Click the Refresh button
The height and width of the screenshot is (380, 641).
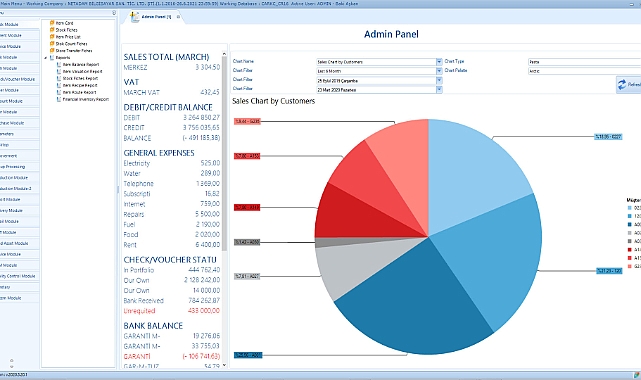(629, 85)
